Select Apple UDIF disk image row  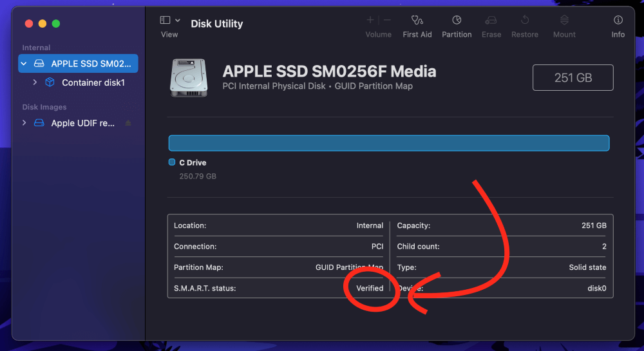click(78, 123)
